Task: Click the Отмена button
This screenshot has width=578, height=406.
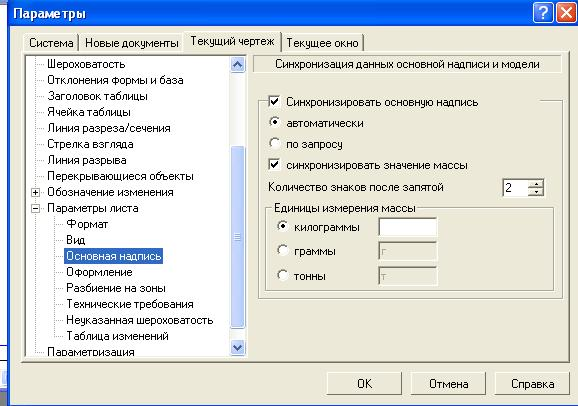Action: [x=448, y=384]
